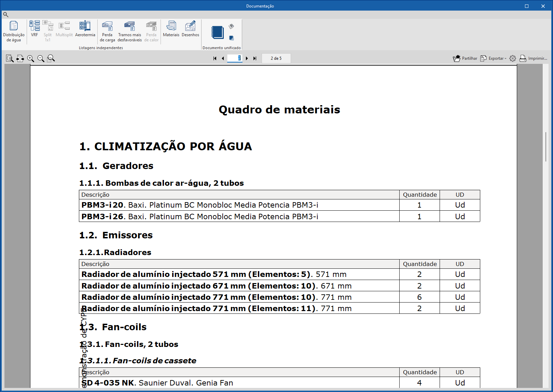
Task: Click Quantidade header in heat pumps table
Action: [x=420, y=195]
